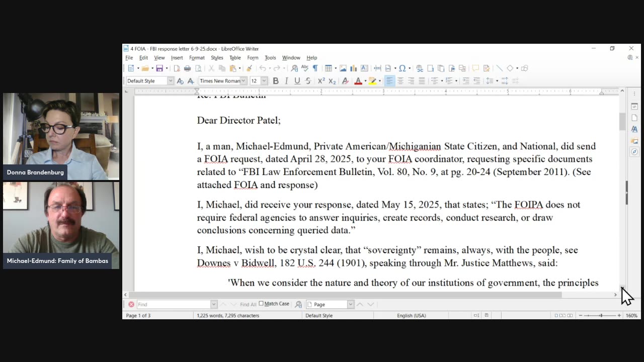Insert a hyperlink with the globe-link icon
644x362 pixels.
tap(419, 68)
